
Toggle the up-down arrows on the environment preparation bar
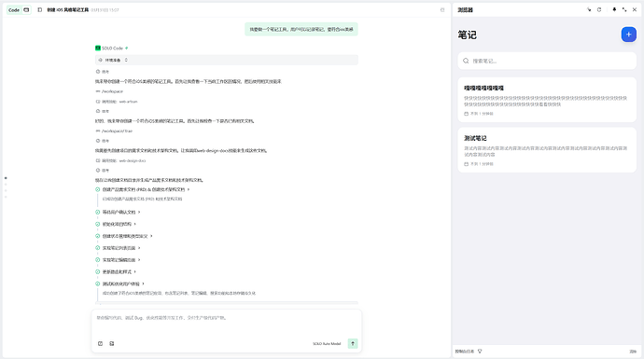click(x=126, y=60)
